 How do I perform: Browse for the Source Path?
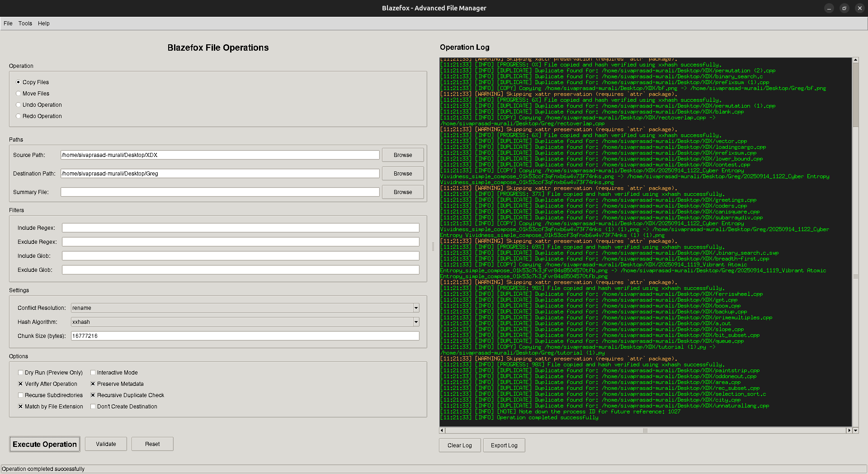pyautogui.click(x=403, y=155)
